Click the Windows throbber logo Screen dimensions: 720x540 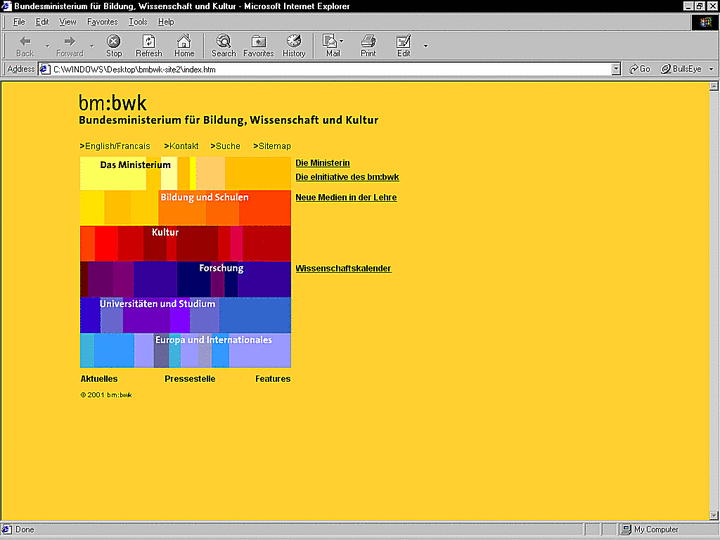705,22
